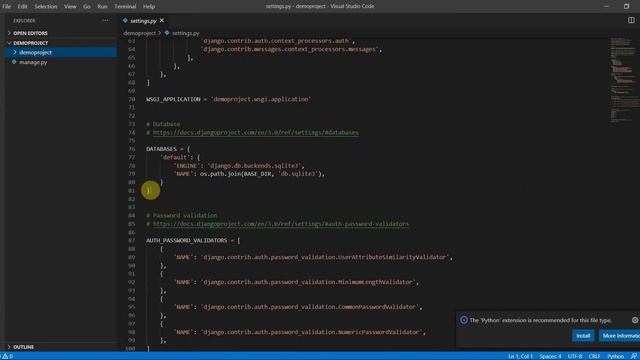Viewport: 640px width, 360px height.
Task: Click the UserAttributeSimilarityValidator string
Action: [x=325, y=257]
